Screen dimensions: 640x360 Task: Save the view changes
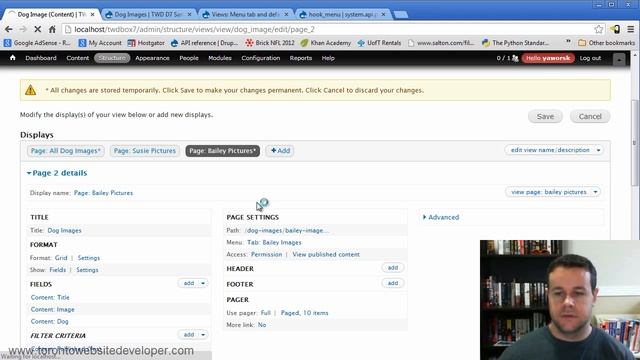545,116
